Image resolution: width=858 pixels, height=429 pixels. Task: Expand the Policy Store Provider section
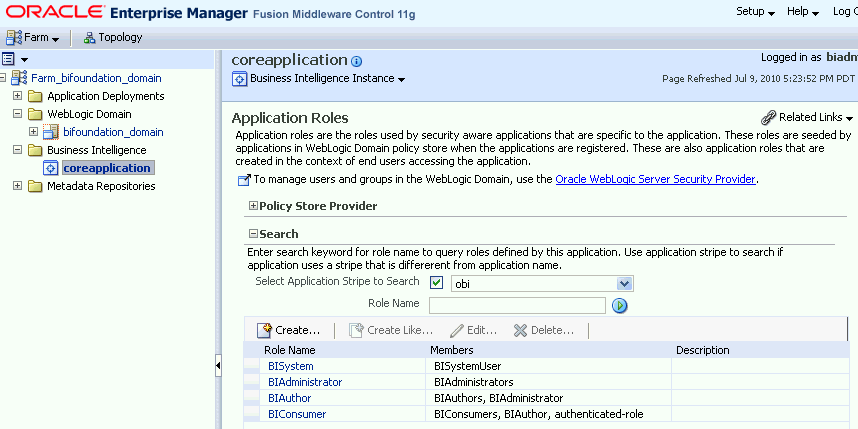tap(253, 206)
